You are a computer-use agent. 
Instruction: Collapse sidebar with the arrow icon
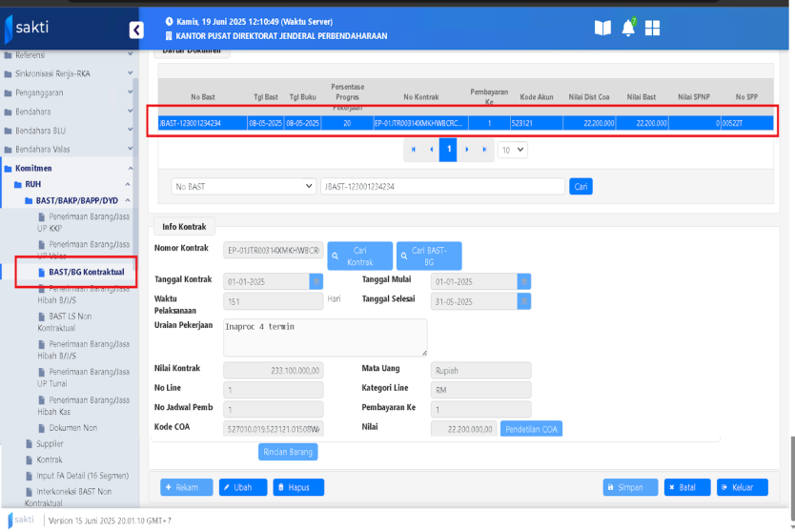coord(136,31)
